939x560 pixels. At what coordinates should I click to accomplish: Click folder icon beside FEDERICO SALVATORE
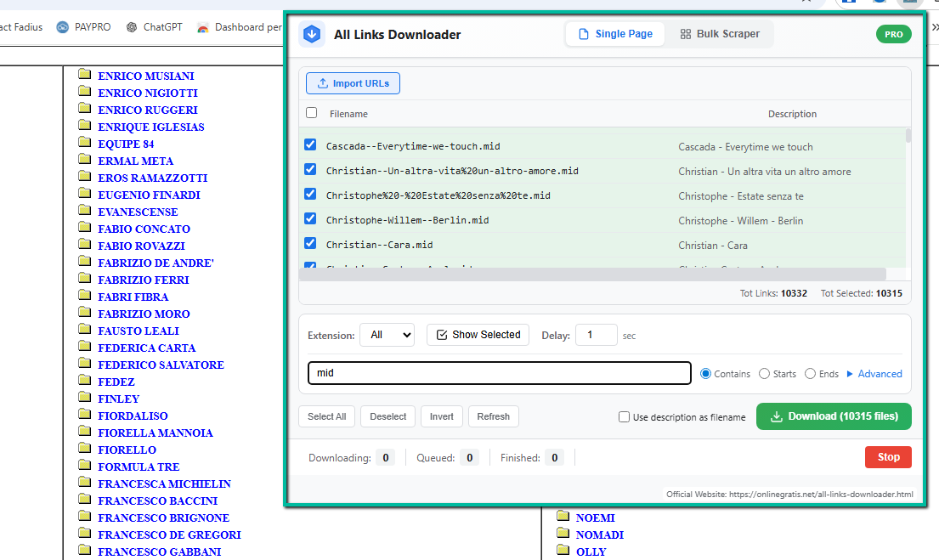coord(84,363)
